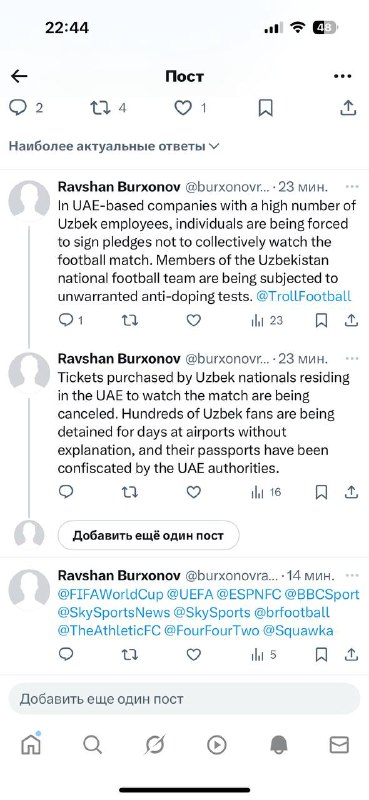Tap Добавить ещё один пост button

coord(148,536)
